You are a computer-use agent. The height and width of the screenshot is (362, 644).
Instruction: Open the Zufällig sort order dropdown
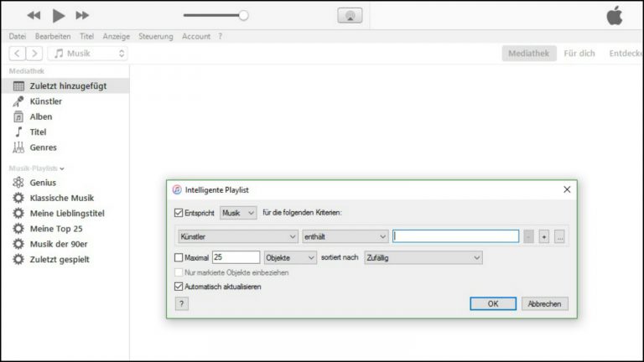point(423,257)
